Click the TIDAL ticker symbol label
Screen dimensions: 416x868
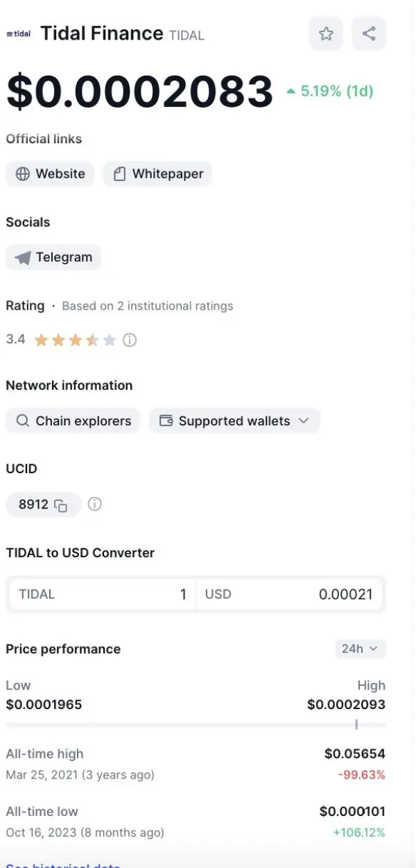(x=187, y=35)
